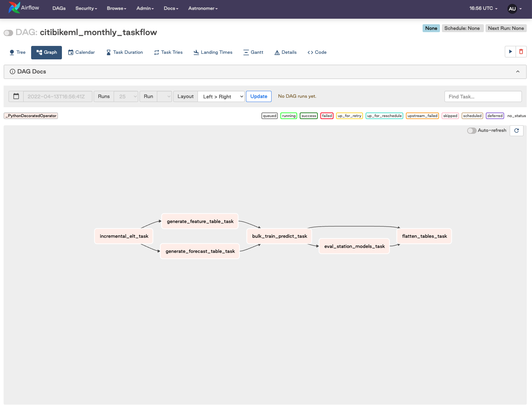Open the Runs count dropdown
532x406 pixels.
[x=126, y=96]
